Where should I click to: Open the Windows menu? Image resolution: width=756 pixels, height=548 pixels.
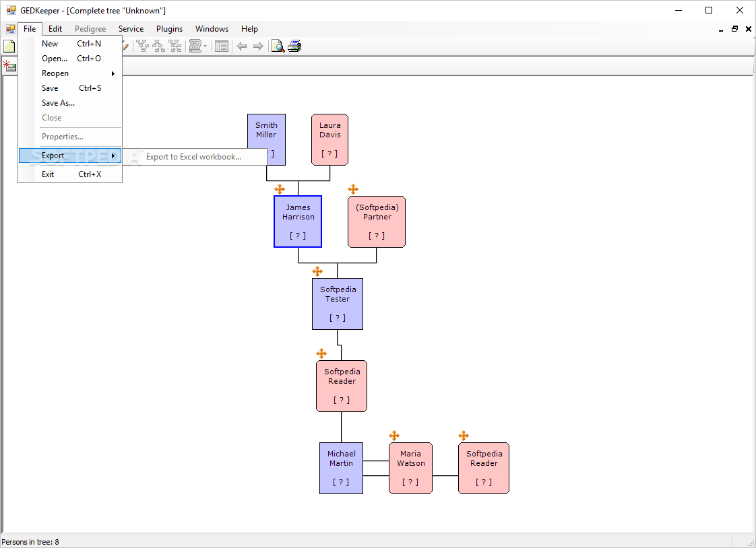(x=212, y=29)
